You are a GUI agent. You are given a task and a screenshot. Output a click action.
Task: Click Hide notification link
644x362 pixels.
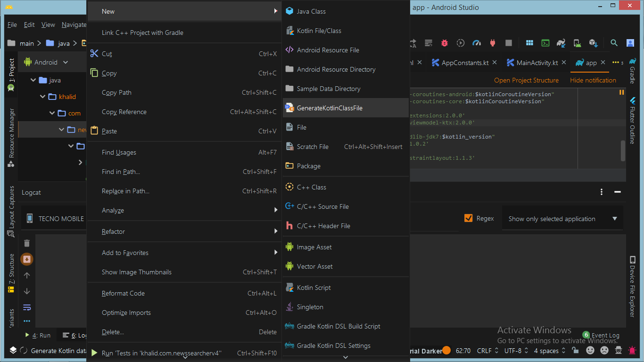(593, 80)
